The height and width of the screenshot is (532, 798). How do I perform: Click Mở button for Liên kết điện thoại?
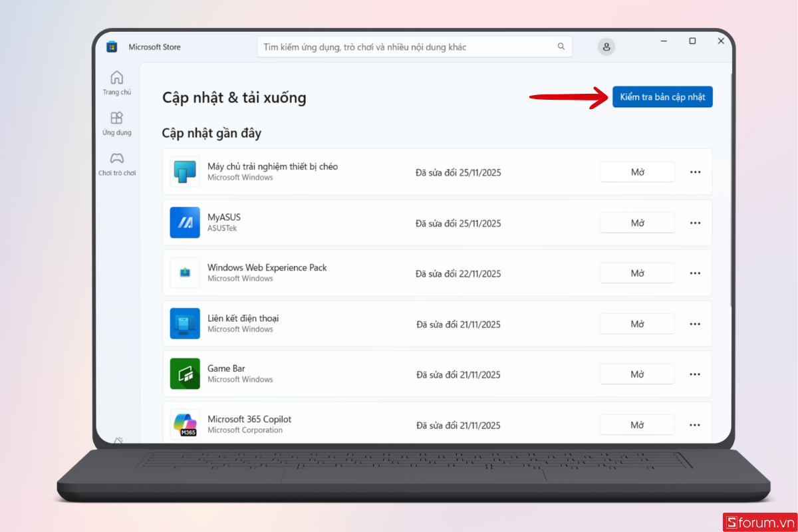pyautogui.click(x=637, y=324)
